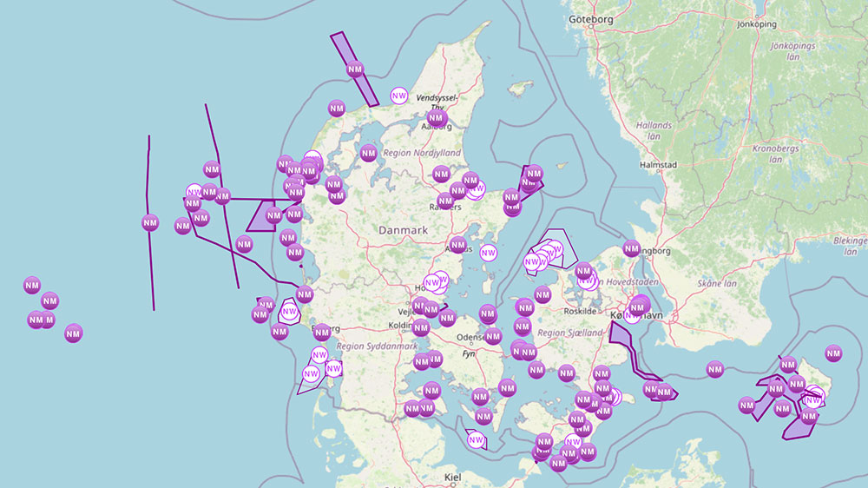Viewport: 868px width, 488px height.
Task: Click the NM marker on the far-left vertical line
Action: [x=150, y=222]
